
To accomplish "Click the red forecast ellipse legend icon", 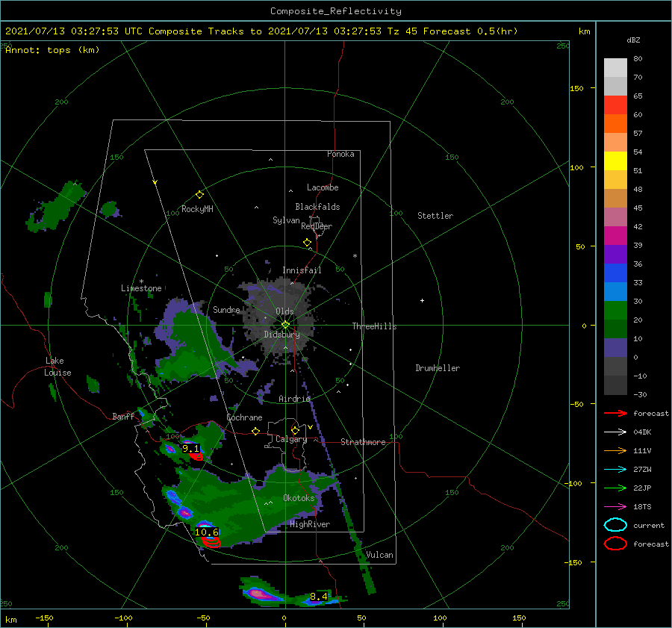I will 615,544.
